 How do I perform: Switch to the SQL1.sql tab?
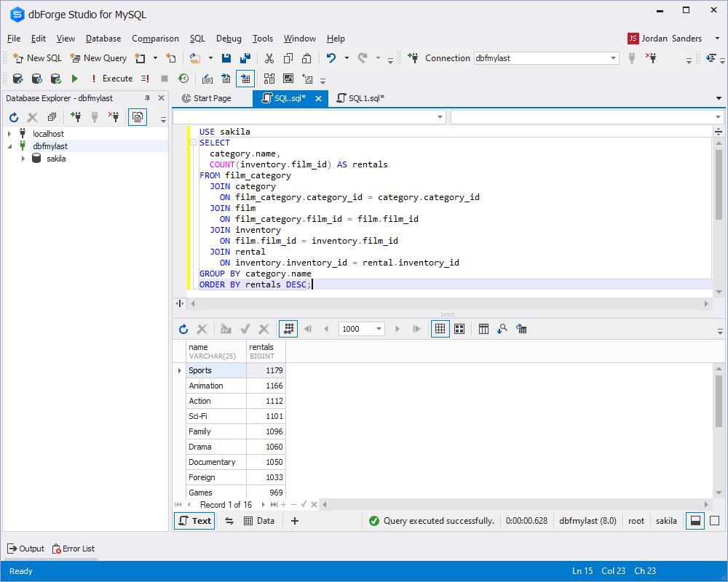pyautogui.click(x=365, y=98)
